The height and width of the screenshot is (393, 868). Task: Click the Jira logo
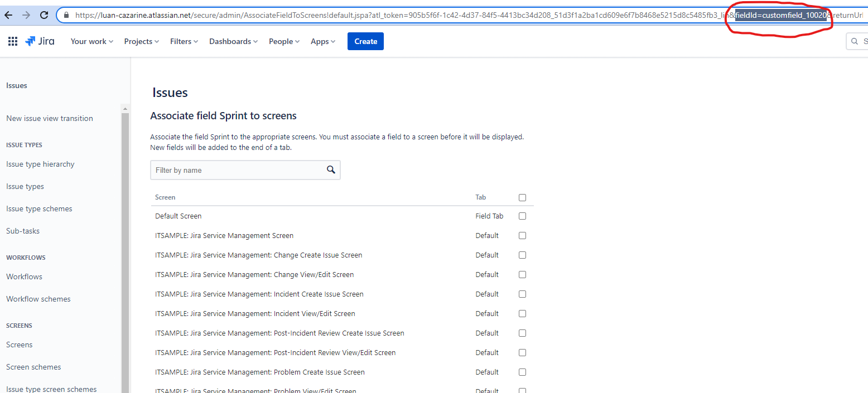pyautogui.click(x=40, y=41)
